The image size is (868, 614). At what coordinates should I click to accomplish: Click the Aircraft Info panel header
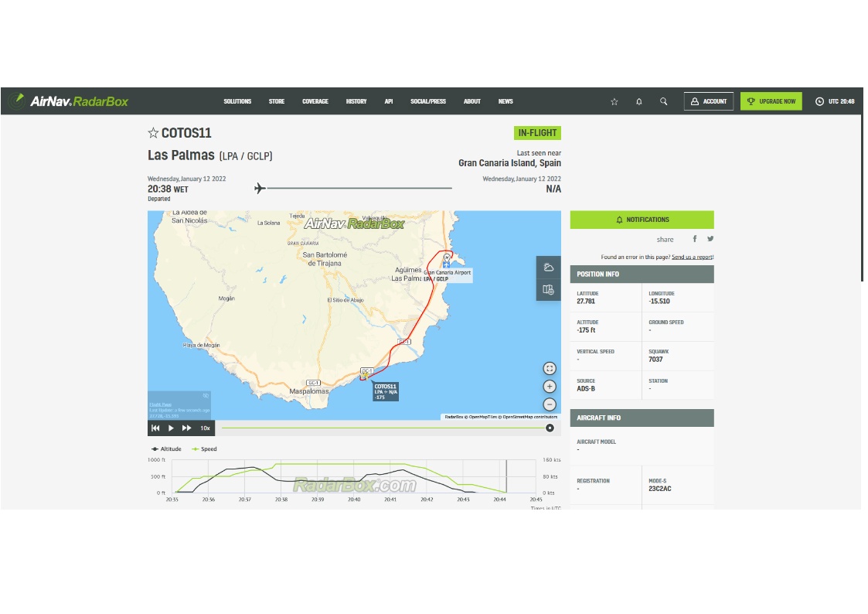tap(642, 418)
